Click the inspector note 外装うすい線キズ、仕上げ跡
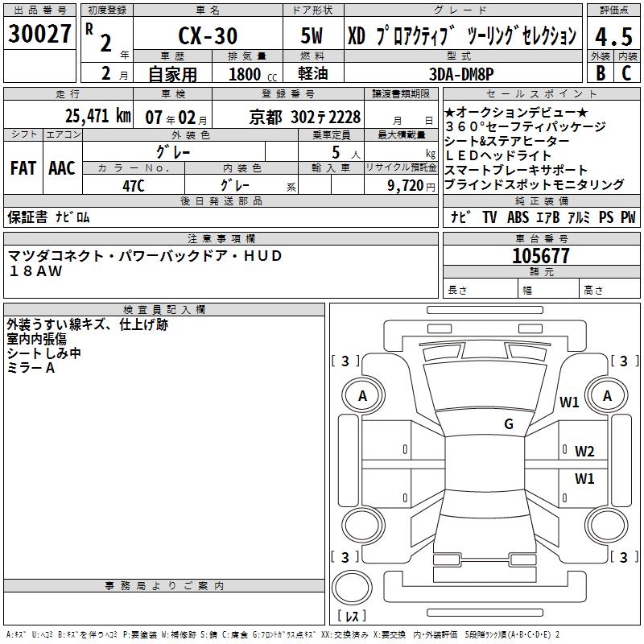Screen dimensions: 644x644 click(x=88, y=324)
